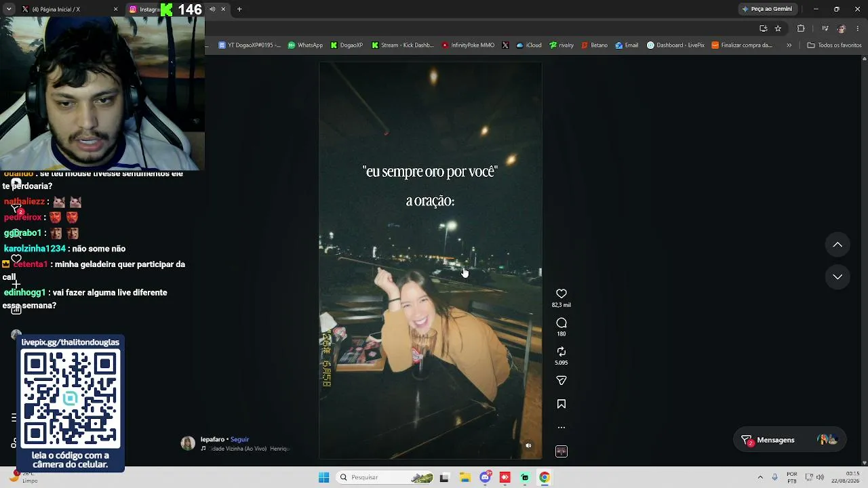868x488 pixels.
Task: Open the YT DogaoXP bookmark
Action: (x=250, y=45)
